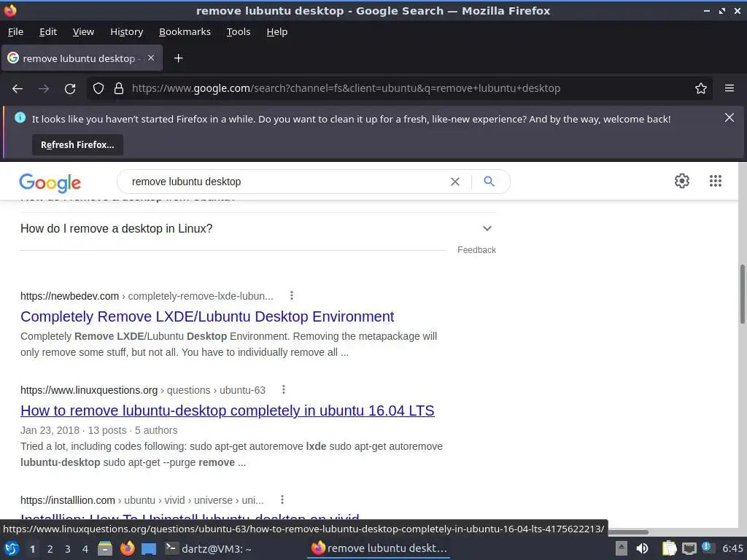Open the History menu

pyautogui.click(x=126, y=32)
